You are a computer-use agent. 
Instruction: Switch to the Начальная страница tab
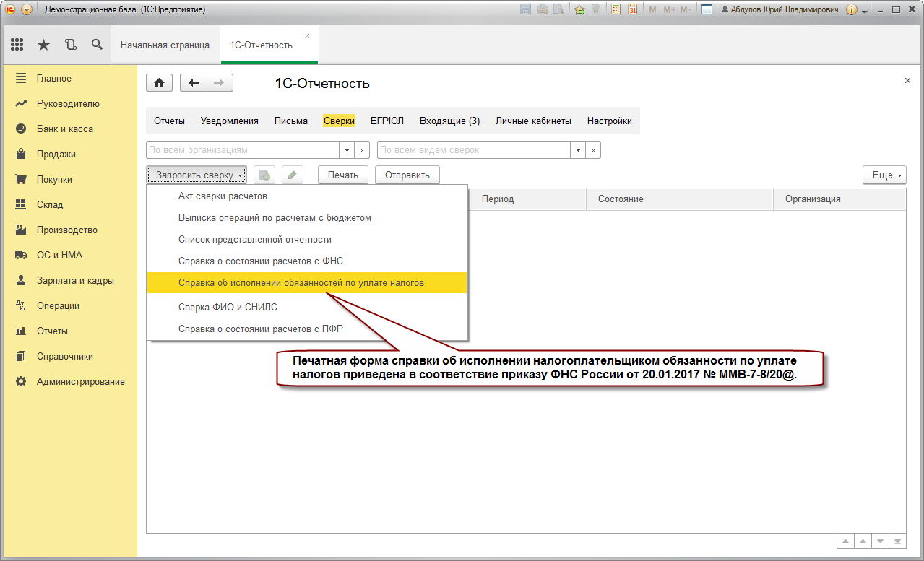coord(165,45)
